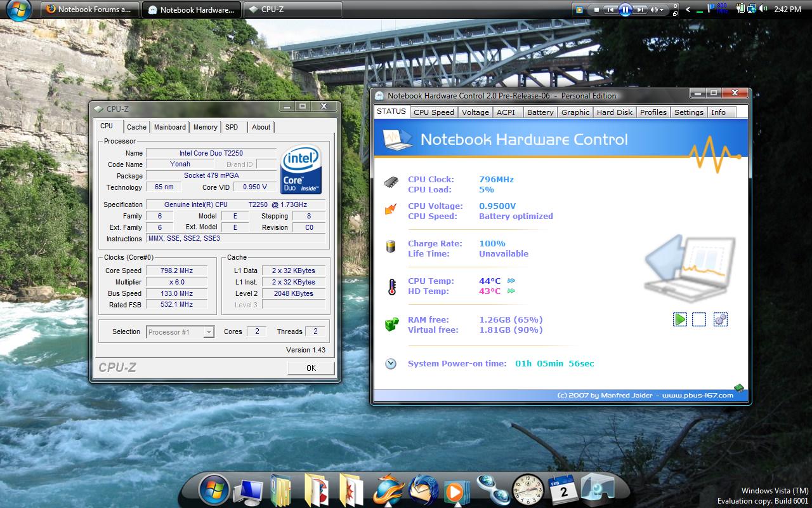Open the network globes icon in the dock
Viewport: 812px width, 508px height.
492,490
